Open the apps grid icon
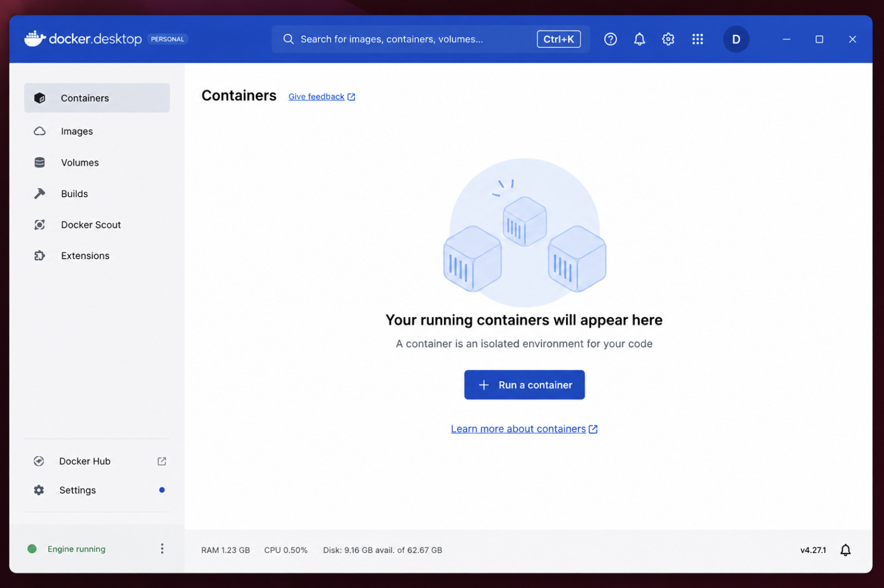The width and height of the screenshot is (884, 588). [x=698, y=39]
